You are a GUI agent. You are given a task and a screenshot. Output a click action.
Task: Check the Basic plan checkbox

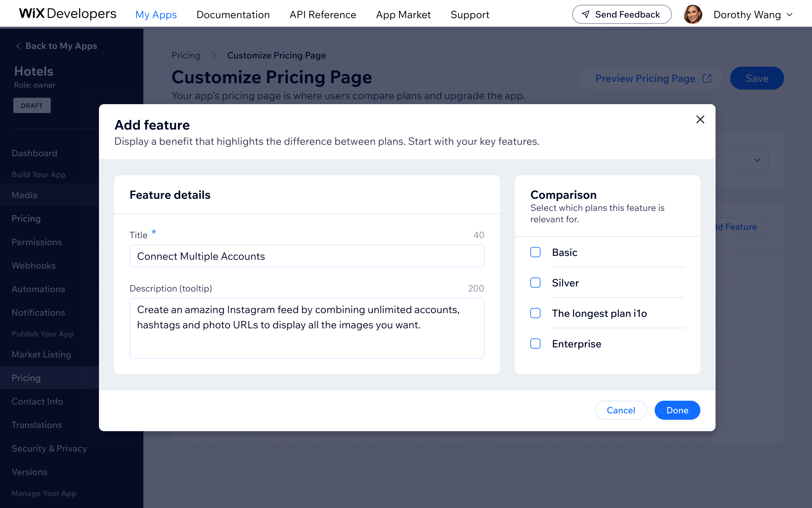click(x=535, y=252)
